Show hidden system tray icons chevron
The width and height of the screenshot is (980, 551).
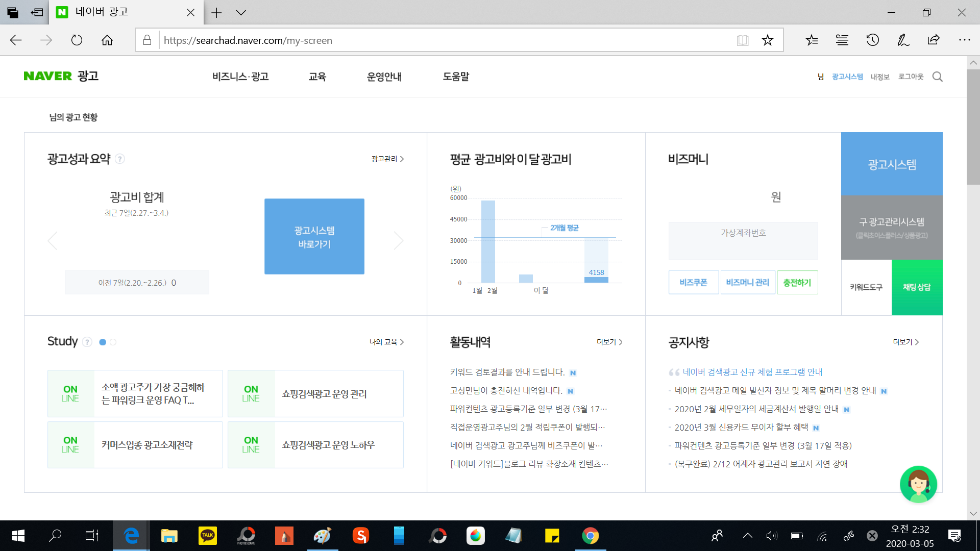click(x=748, y=536)
